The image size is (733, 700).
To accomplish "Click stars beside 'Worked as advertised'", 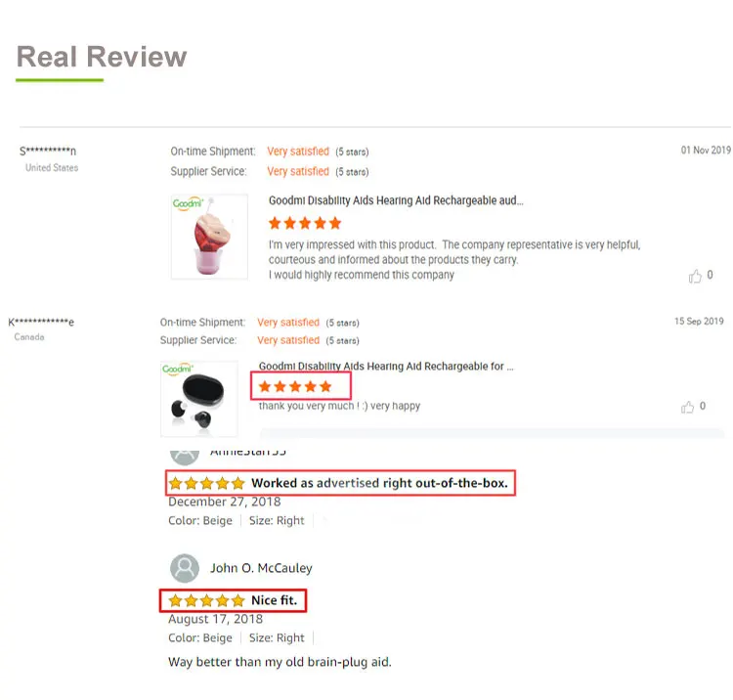I will click(x=206, y=483).
